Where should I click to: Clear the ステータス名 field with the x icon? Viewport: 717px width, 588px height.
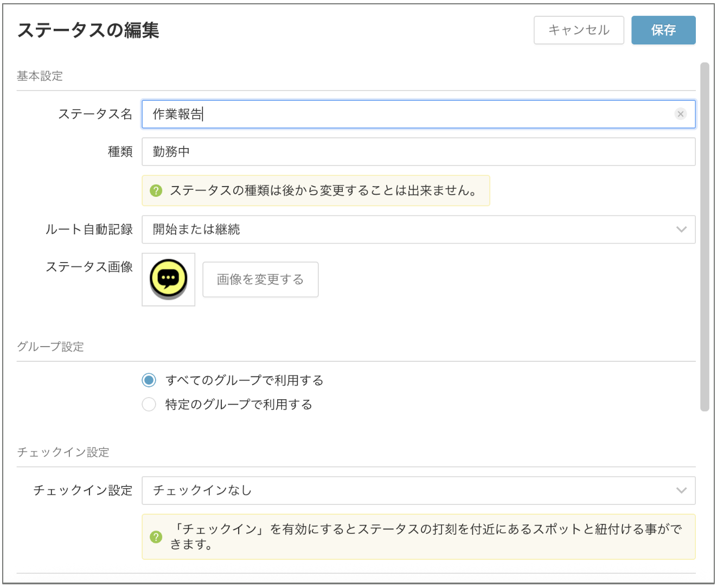(681, 114)
